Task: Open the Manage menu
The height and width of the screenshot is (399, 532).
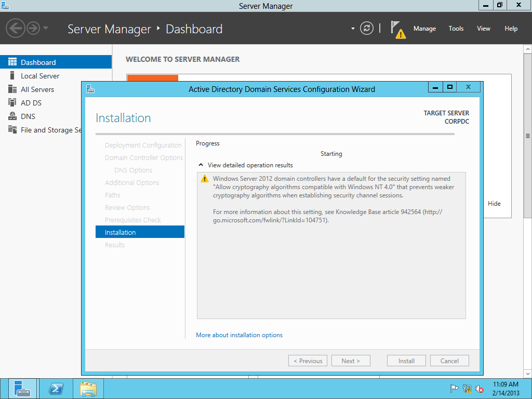Action: [x=424, y=29]
